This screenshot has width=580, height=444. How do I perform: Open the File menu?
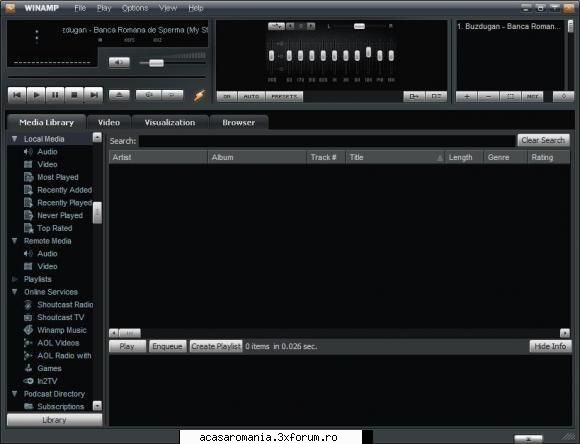click(x=80, y=8)
